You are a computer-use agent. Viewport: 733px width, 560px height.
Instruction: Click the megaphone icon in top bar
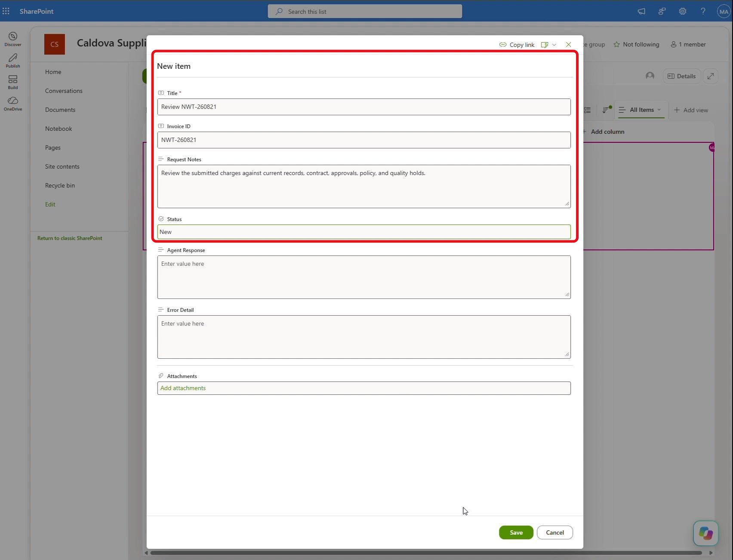coord(641,11)
